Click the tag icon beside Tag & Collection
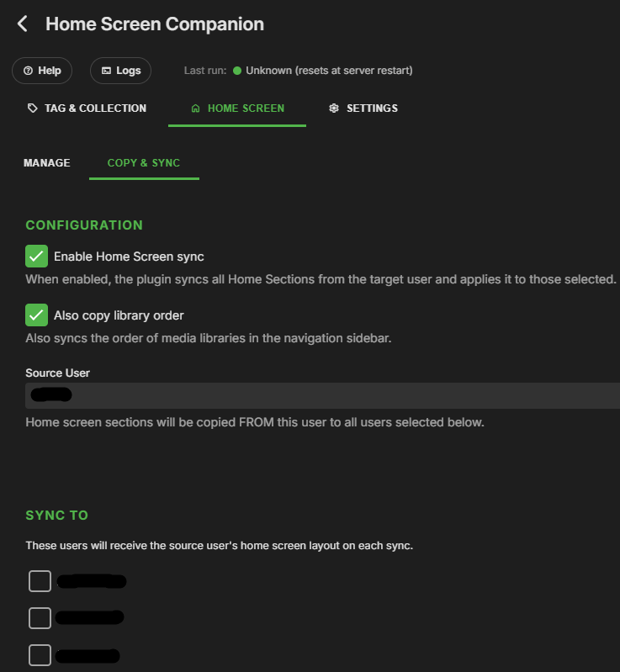This screenshot has width=620, height=672. coord(32,108)
